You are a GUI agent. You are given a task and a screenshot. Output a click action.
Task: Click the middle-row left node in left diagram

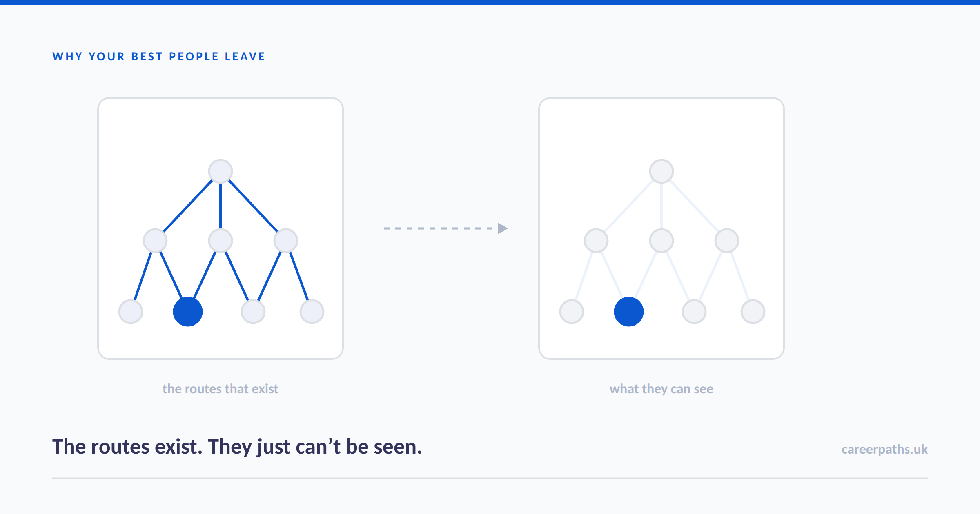[x=155, y=241]
